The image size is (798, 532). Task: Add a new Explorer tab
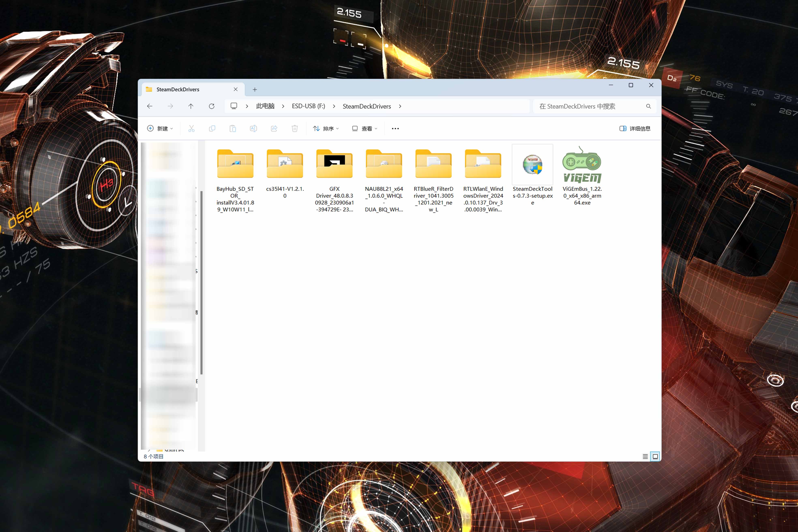[x=255, y=90]
